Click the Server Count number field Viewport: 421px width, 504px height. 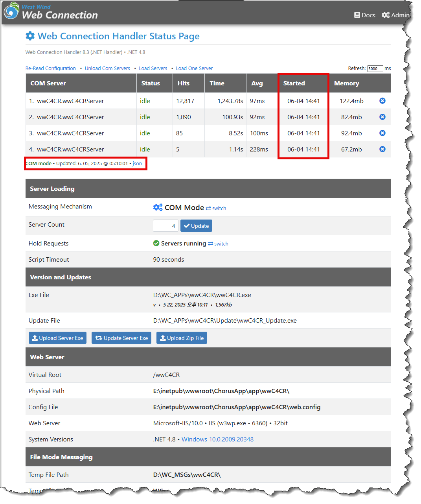point(165,226)
